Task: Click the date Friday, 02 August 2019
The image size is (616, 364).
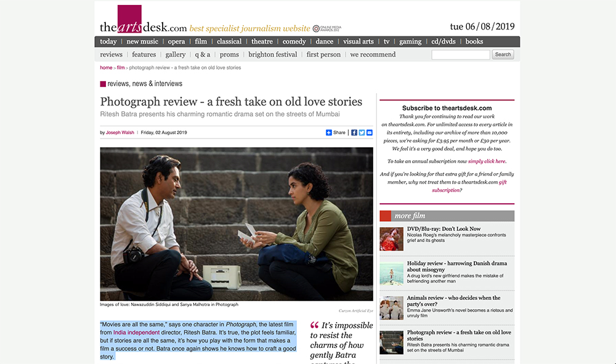Action: coord(164,132)
